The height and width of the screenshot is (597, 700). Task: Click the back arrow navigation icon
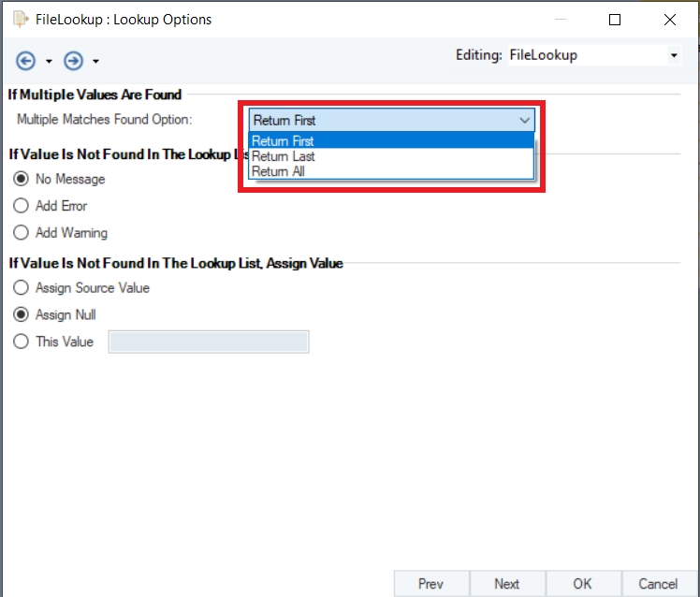[26, 61]
